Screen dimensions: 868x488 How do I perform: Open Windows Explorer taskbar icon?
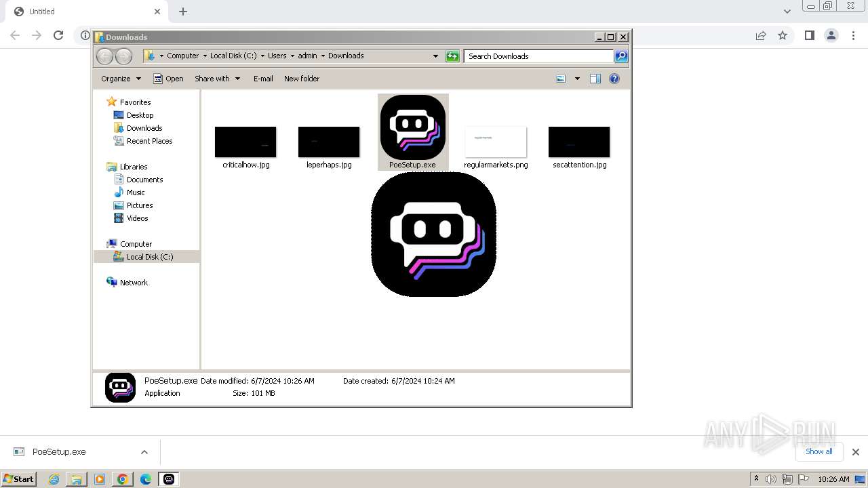click(77, 479)
